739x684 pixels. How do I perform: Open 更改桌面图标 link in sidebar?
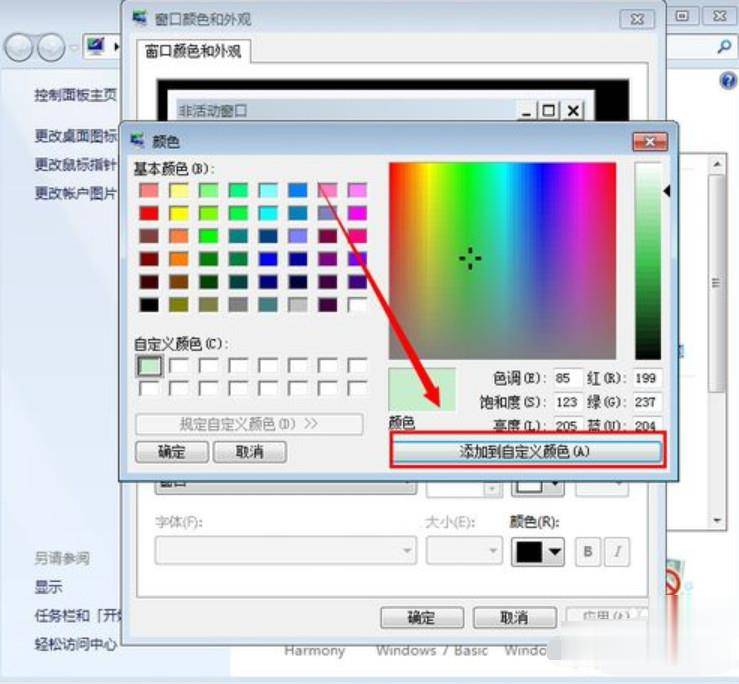(x=75, y=136)
